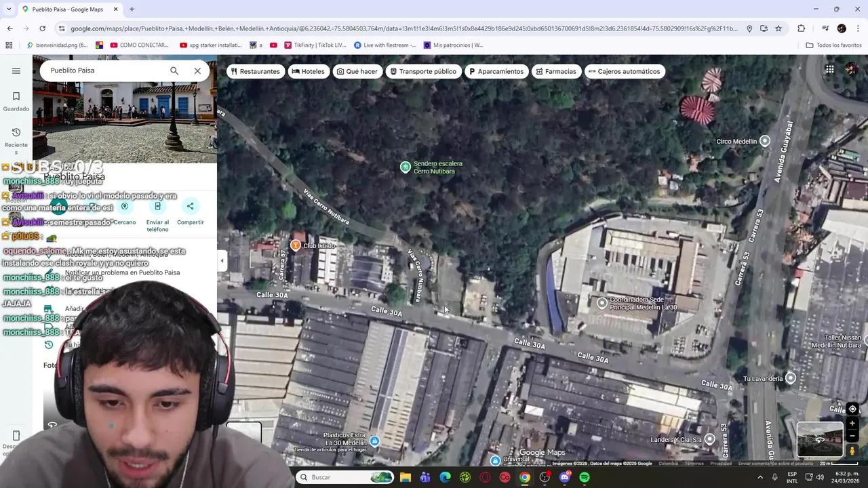Open the Google account avatar
The height and width of the screenshot is (488, 868).
pos(852,69)
